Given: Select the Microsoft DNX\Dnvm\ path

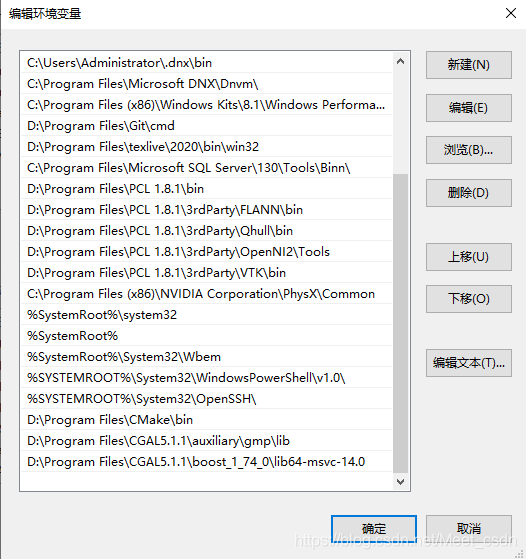Looking at the screenshot, I should click(x=206, y=84).
